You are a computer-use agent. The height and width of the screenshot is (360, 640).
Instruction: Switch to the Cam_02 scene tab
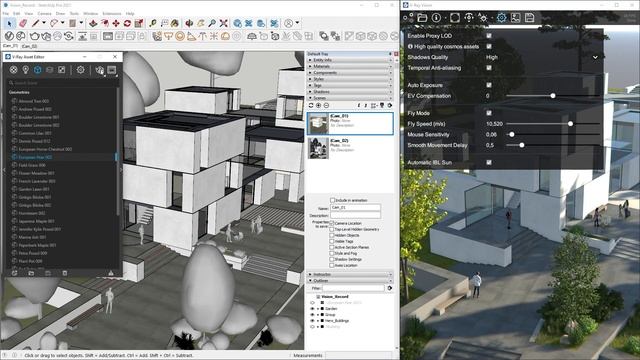(x=29, y=46)
